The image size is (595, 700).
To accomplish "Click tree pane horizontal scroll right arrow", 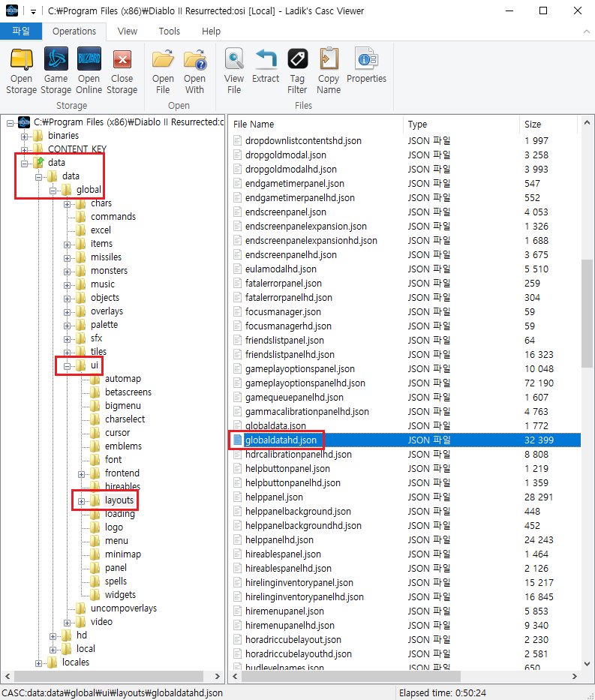I will point(218,676).
